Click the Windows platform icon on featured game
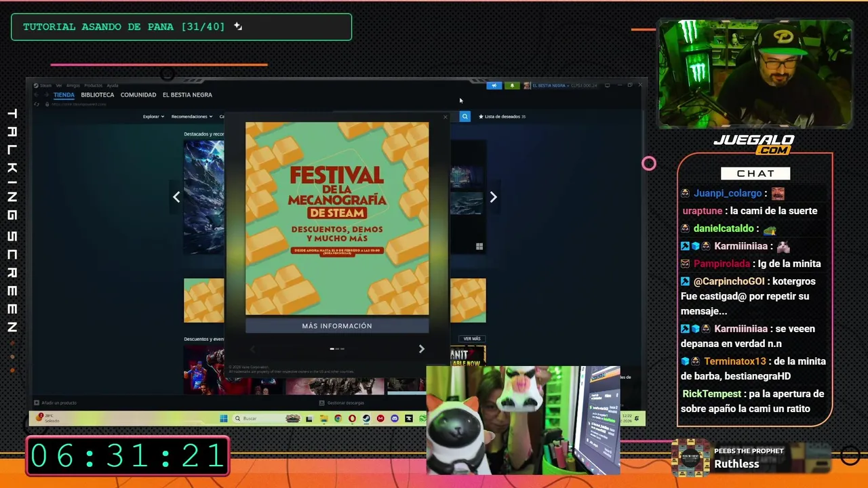The image size is (868, 488). tap(479, 247)
